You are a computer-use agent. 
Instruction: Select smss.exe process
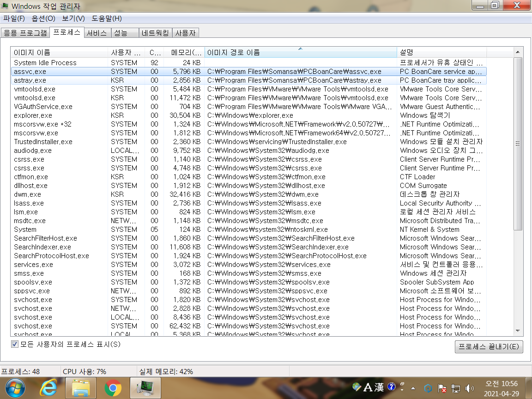tap(249, 273)
